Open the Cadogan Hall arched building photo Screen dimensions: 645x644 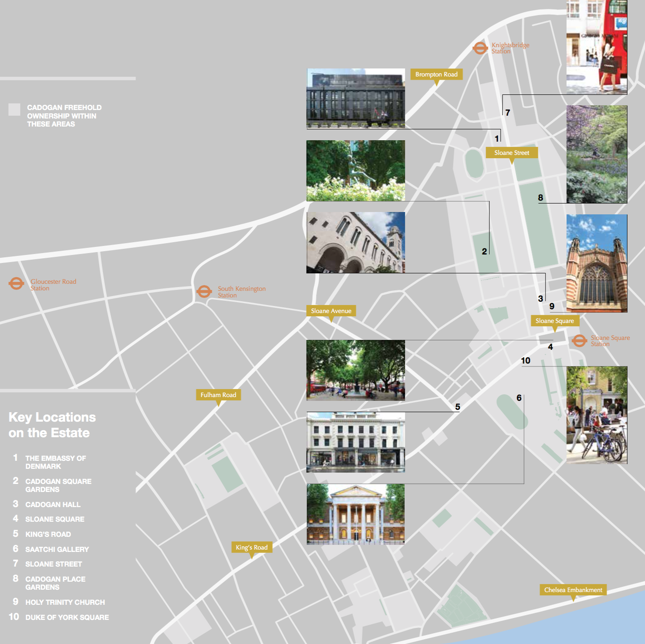356,243
